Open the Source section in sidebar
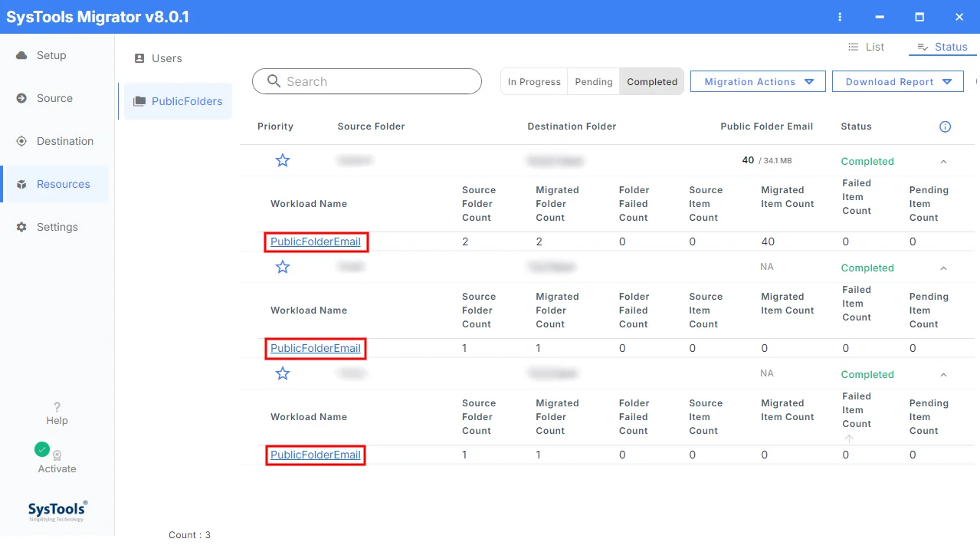The image size is (980, 552). click(54, 98)
